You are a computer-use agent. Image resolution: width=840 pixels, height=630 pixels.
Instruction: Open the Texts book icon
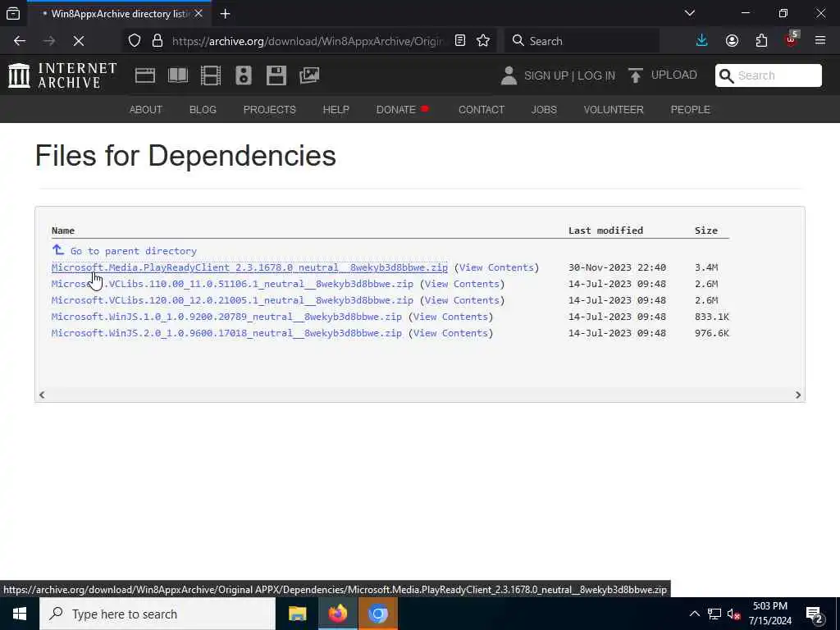[178, 75]
